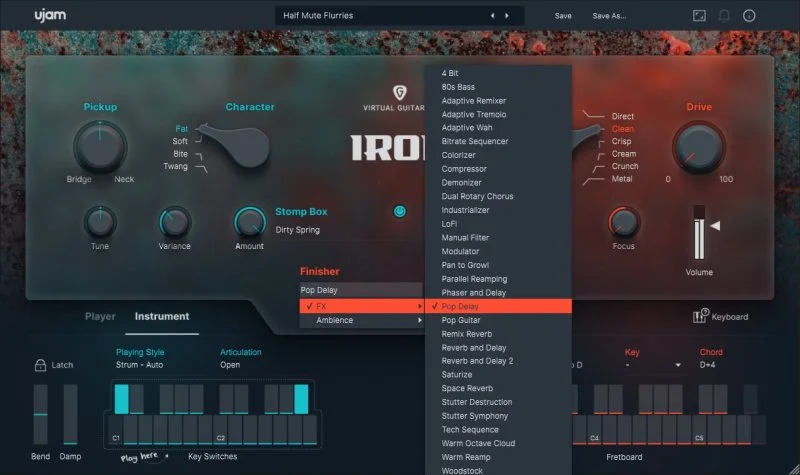The height and width of the screenshot is (475, 800).
Task: Click the Damp slider
Action: click(x=70, y=414)
